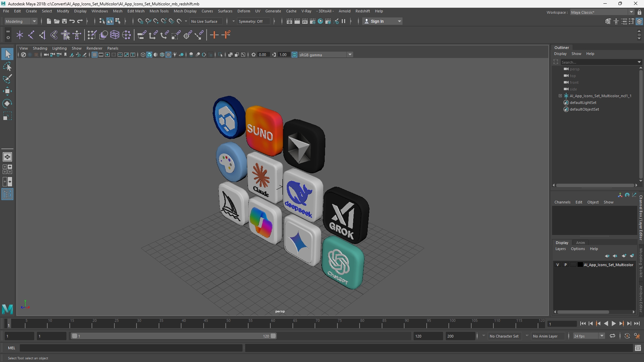Click the Save Scene icon
The width and height of the screenshot is (644, 362).
(64, 21)
